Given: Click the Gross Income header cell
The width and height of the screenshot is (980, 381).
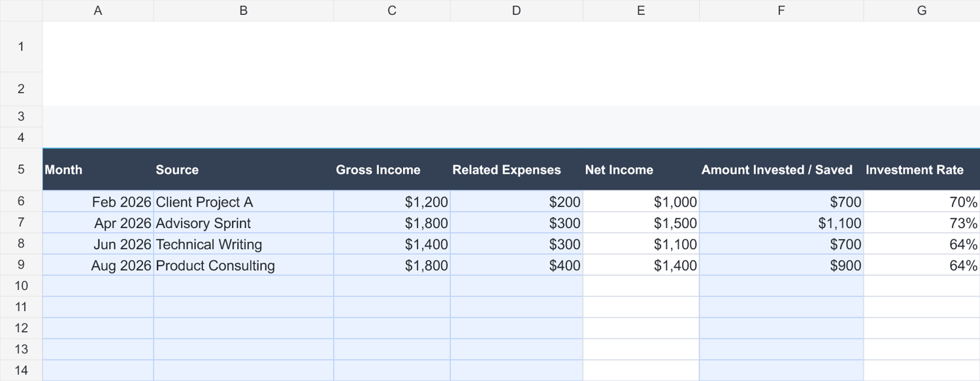Looking at the screenshot, I should pos(392,169).
